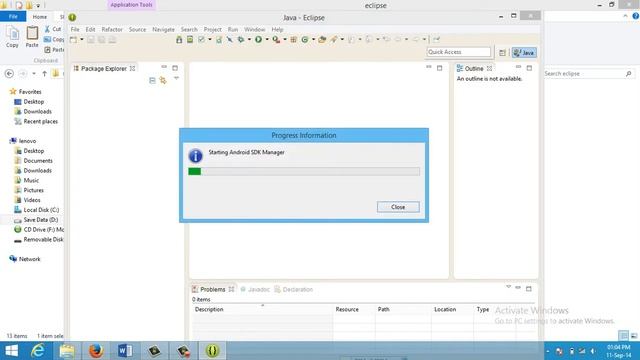
Task: Click the Open Perspective icon
Action: (502, 53)
